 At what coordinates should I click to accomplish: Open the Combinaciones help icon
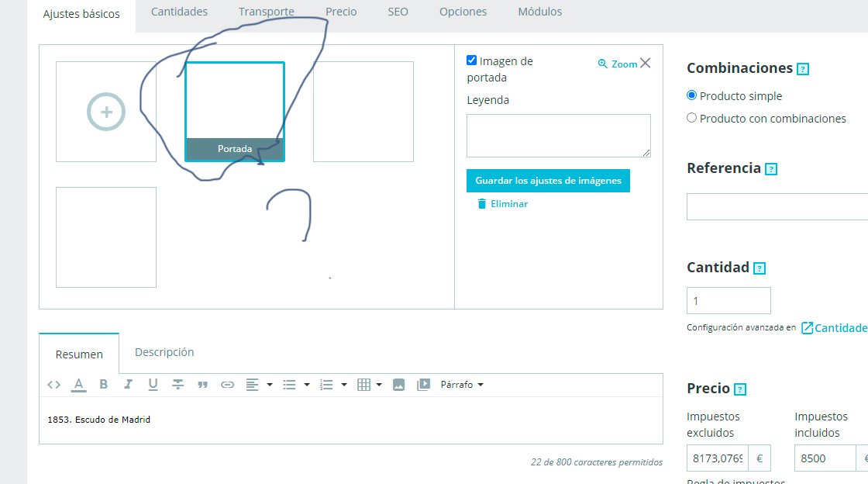pos(803,69)
